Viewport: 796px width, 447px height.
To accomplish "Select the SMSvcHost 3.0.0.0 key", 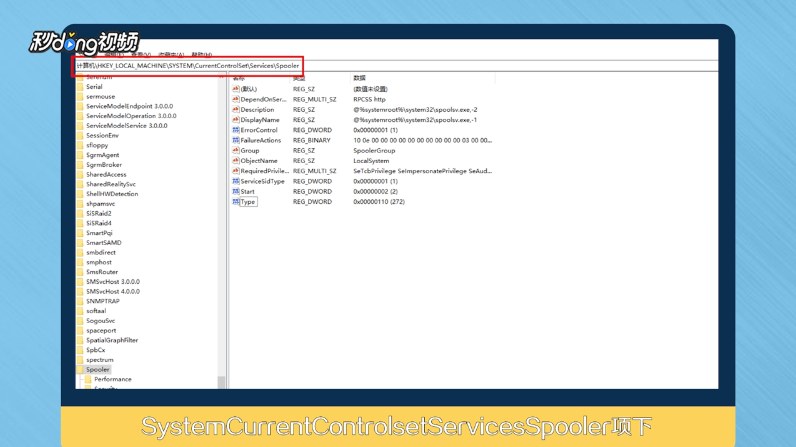I will (x=113, y=282).
